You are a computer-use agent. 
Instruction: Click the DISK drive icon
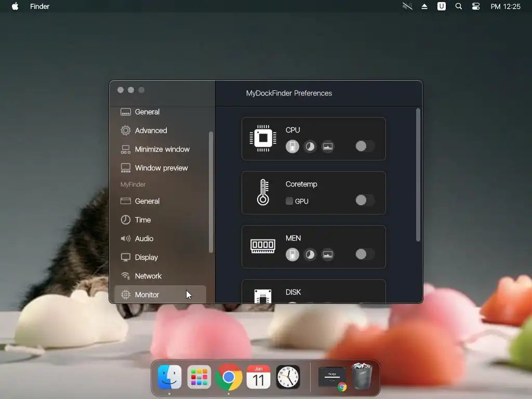point(263,296)
